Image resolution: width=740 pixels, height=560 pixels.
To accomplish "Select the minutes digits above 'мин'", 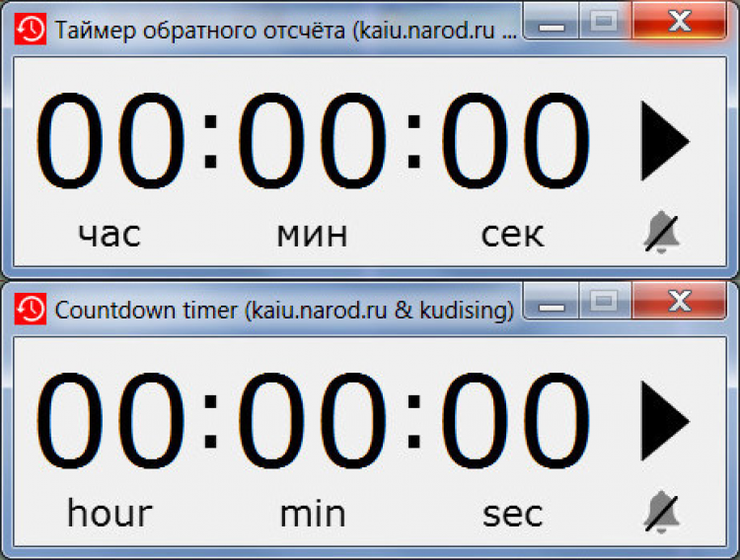I will point(312,141).
